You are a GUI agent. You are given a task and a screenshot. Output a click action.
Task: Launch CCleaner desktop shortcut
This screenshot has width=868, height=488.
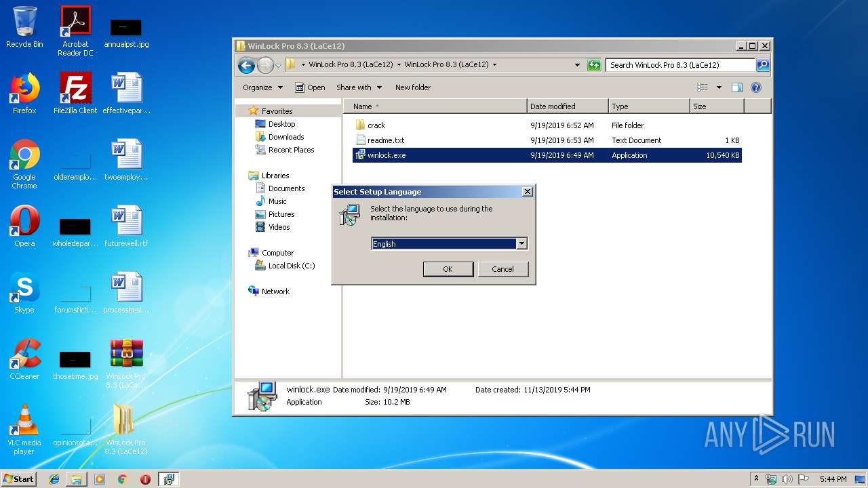coord(24,359)
